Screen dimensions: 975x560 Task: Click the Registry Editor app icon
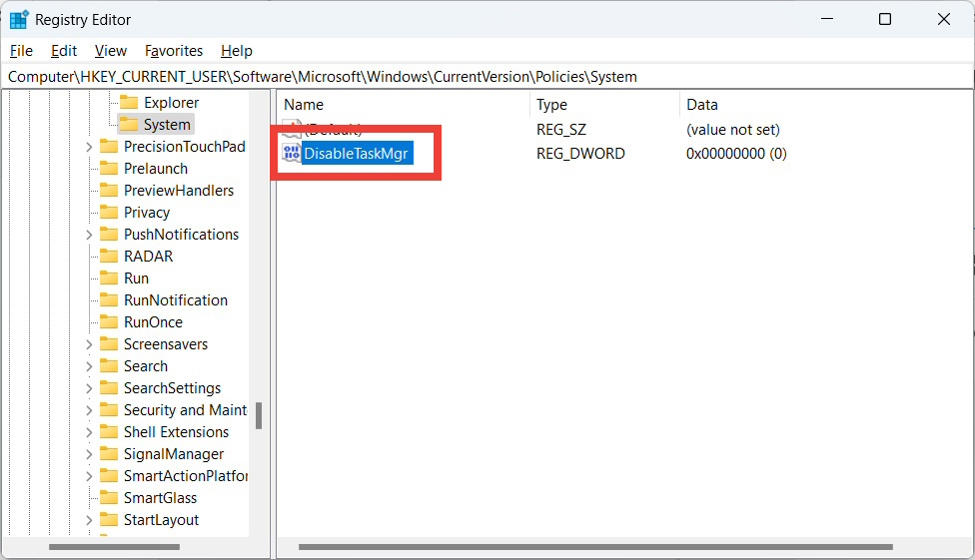[19, 19]
